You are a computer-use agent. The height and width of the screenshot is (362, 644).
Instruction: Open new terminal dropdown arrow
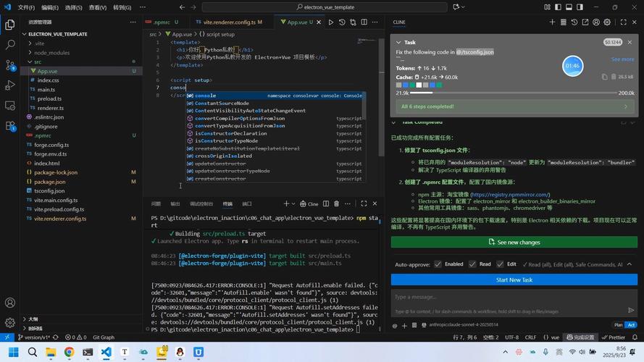click(x=293, y=203)
